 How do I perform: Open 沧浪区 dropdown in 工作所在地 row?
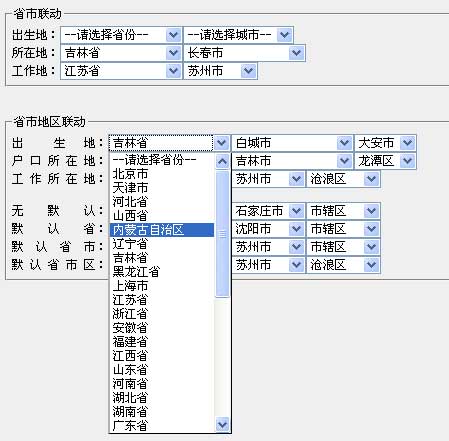[x=343, y=179]
